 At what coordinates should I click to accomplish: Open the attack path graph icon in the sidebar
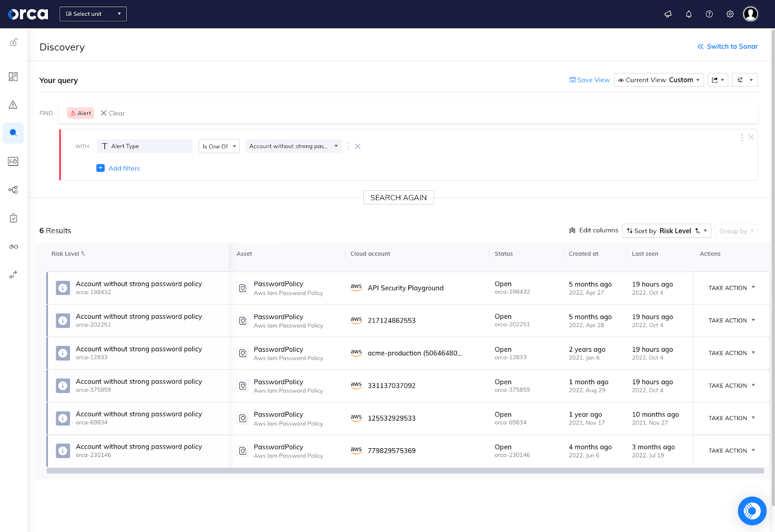pyautogui.click(x=13, y=189)
